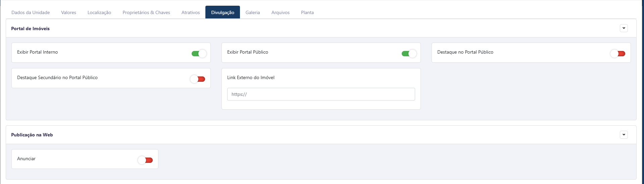Enable Destaque no Portal Público
644x184 pixels.
tap(617, 54)
